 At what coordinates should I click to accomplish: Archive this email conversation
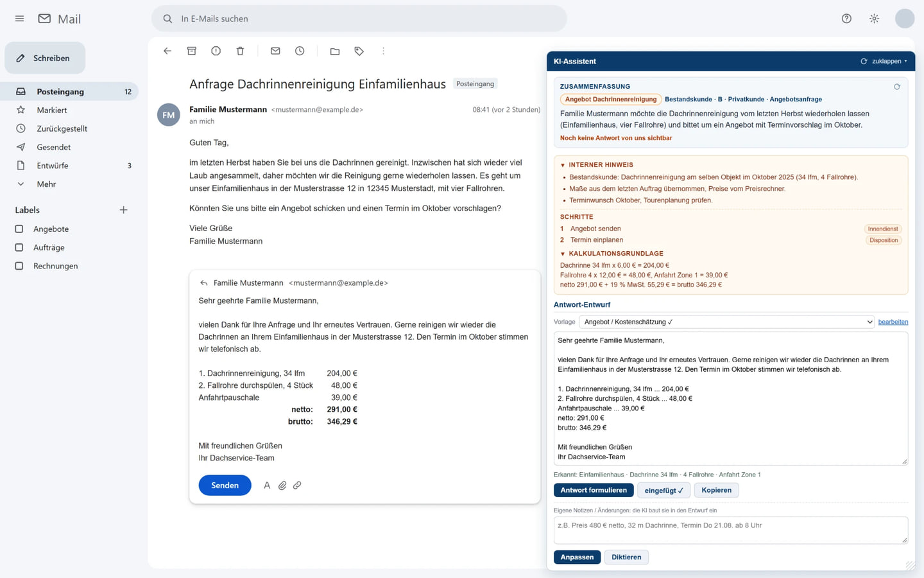coord(192,51)
